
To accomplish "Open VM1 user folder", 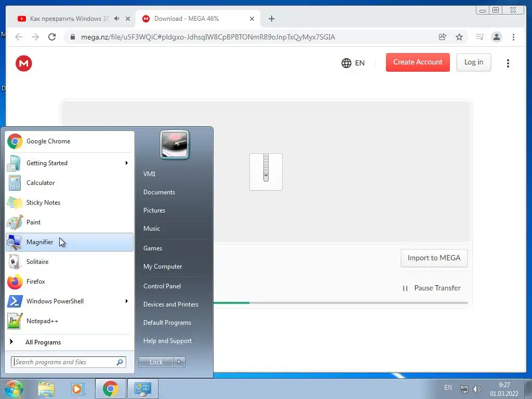I will pyautogui.click(x=149, y=174).
